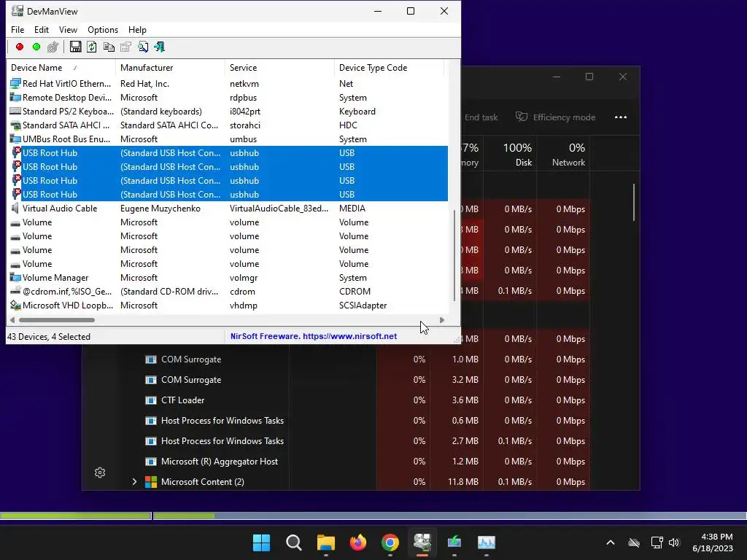Click the floppy disk Save icon
Viewport: 747px width, 560px height.
coord(75,47)
